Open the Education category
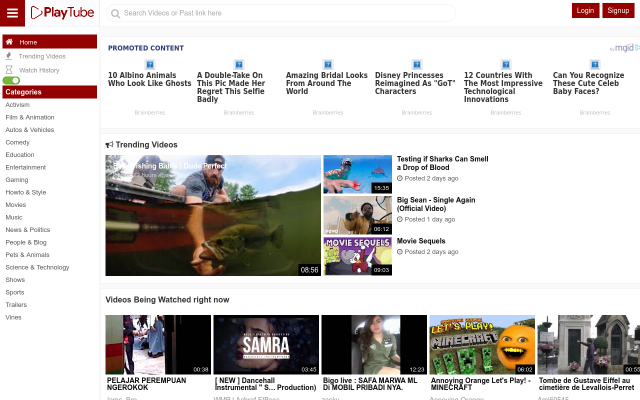Viewport: 640px width, 400px height. pos(20,155)
